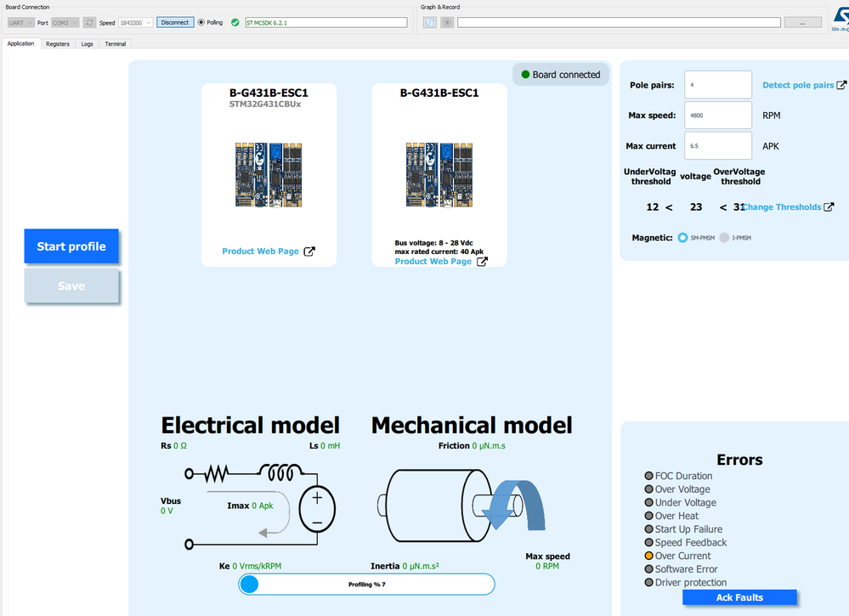Open external link icon beside Change Thresholds

[x=829, y=206]
